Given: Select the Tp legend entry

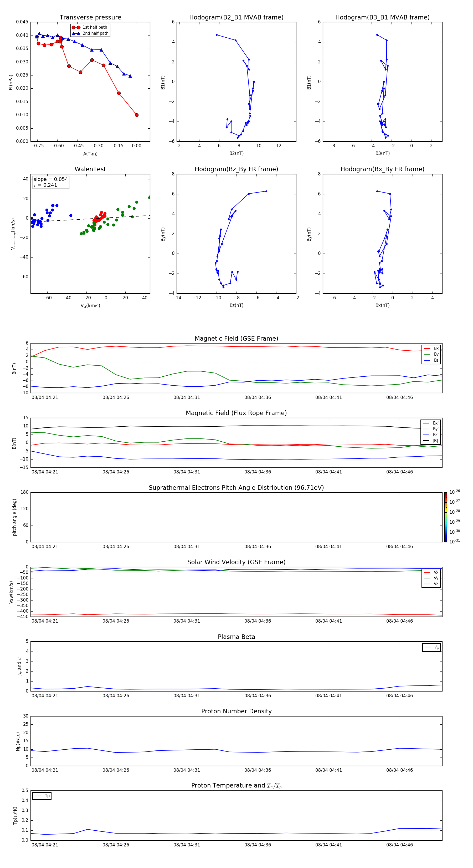Looking at the screenshot, I should pyautogui.click(x=42, y=796).
